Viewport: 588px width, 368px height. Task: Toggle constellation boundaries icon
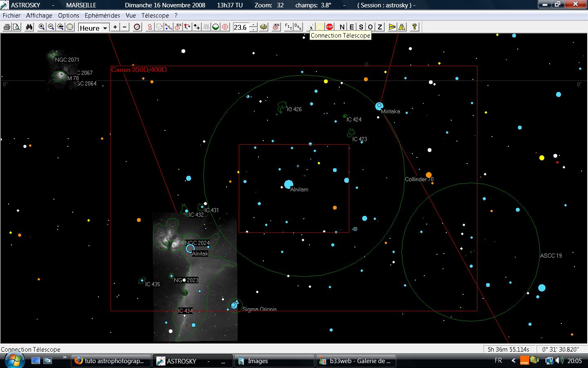coord(159,27)
